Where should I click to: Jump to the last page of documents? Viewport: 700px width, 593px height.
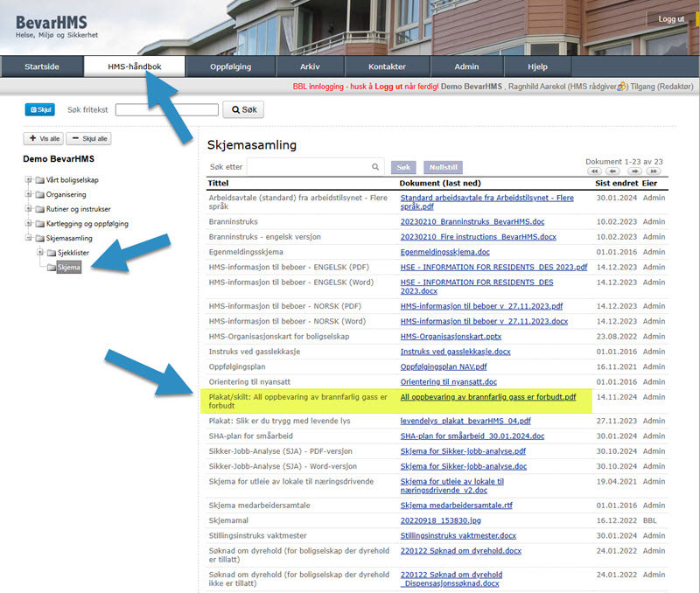click(655, 171)
